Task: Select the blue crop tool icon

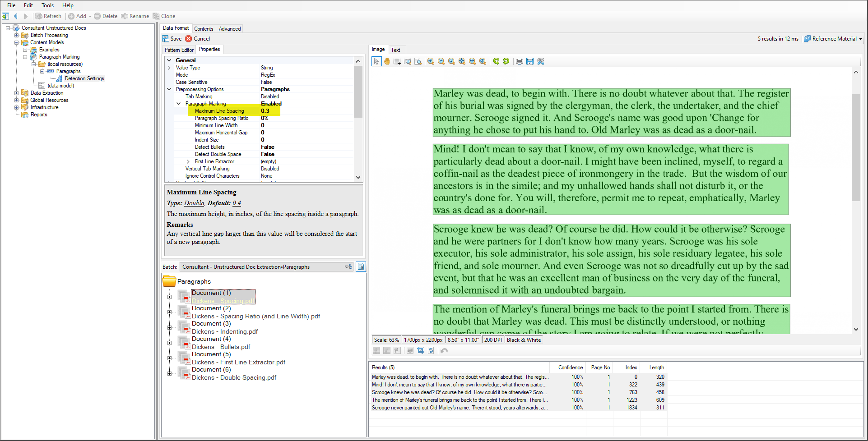Action: [x=420, y=350]
